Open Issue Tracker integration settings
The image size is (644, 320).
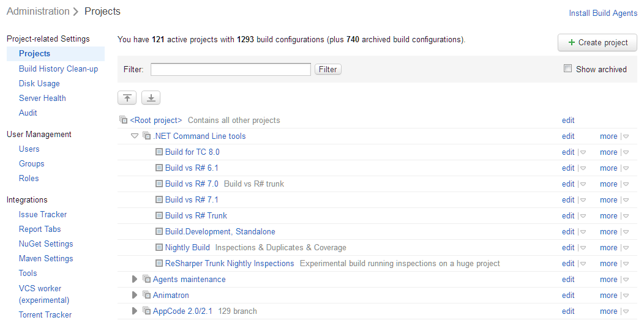point(43,215)
